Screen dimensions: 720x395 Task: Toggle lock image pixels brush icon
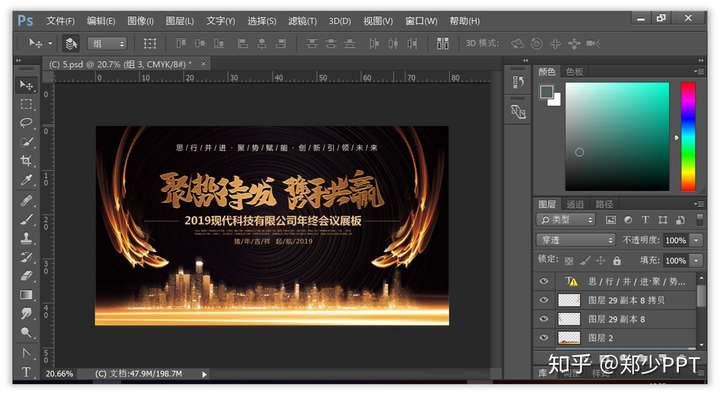tap(585, 261)
